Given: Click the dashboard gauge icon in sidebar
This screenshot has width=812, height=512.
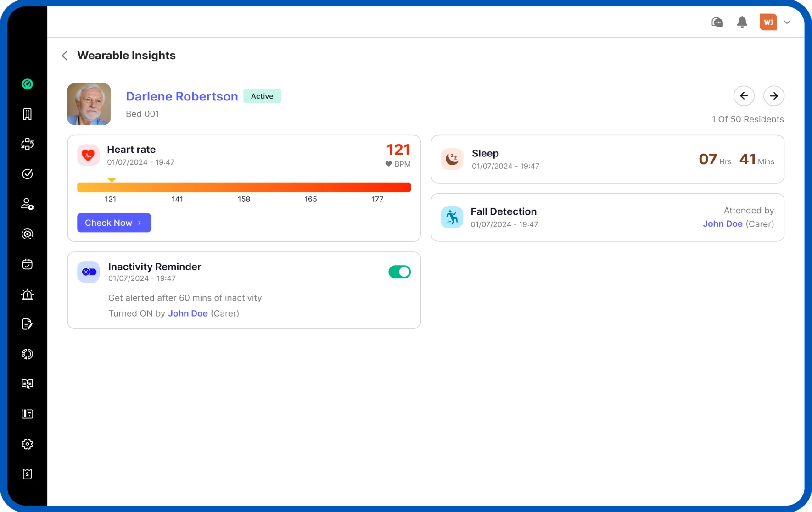Looking at the screenshot, I should (28, 84).
